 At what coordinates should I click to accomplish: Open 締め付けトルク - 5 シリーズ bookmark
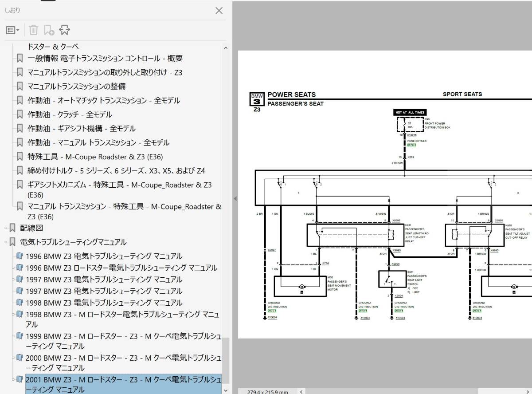point(116,171)
